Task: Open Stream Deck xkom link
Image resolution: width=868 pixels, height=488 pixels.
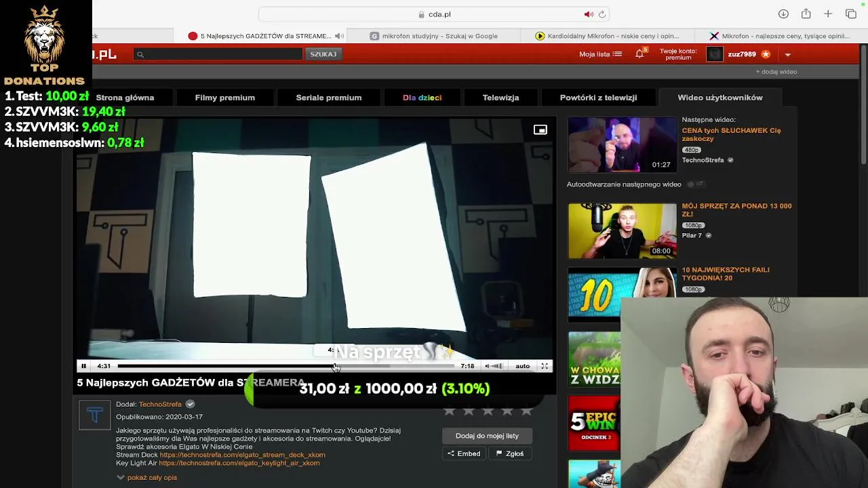Action: [242, 455]
